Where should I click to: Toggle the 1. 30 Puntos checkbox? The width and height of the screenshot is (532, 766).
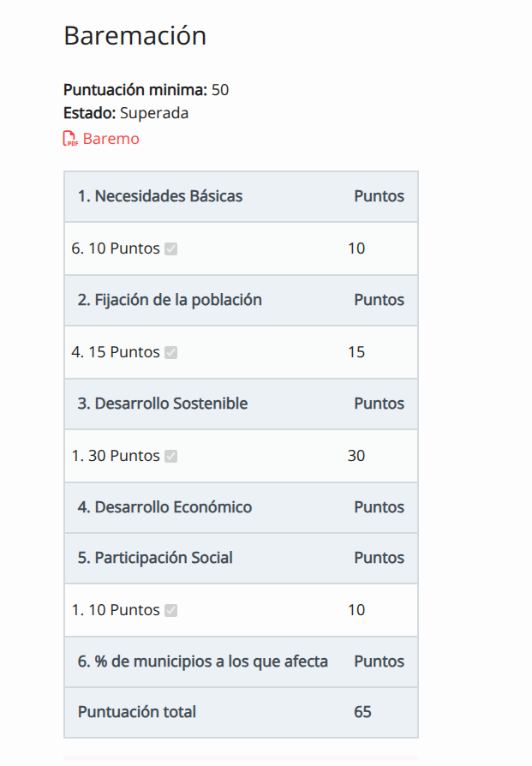(x=171, y=457)
